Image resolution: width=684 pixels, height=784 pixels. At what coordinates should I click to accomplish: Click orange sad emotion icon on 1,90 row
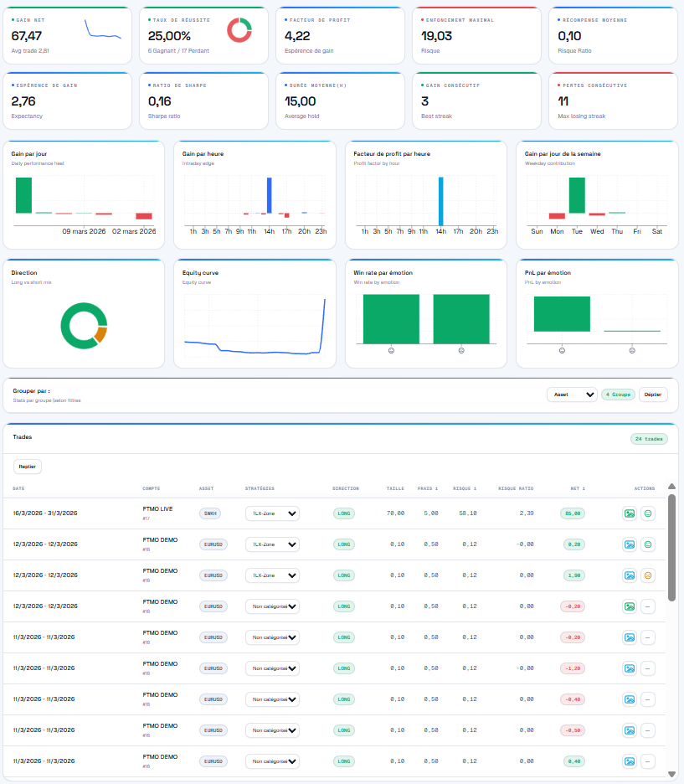coord(648,575)
